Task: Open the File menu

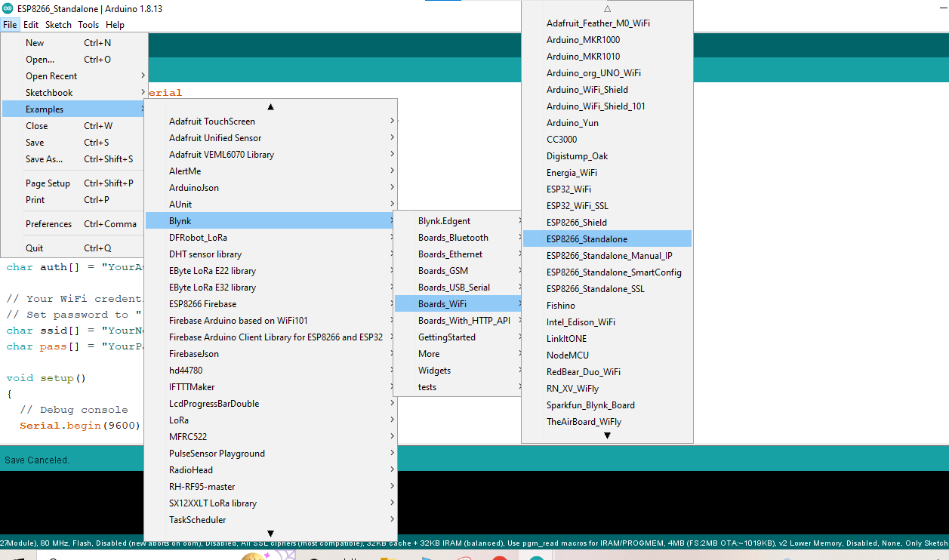Action: click(10, 25)
